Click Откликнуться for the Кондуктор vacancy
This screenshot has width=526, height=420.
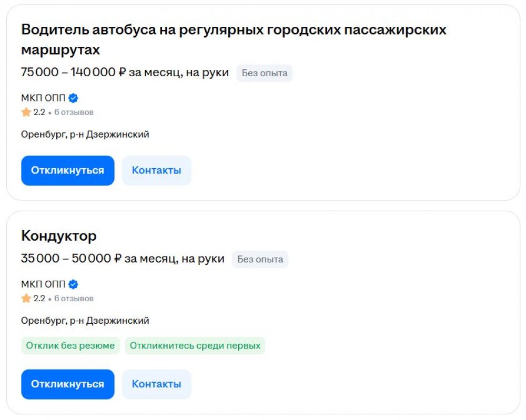pos(68,384)
